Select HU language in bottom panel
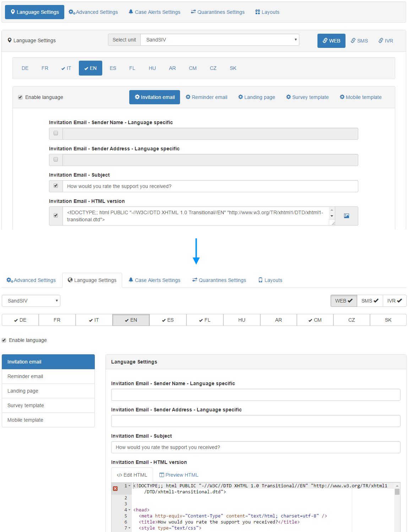The height and width of the screenshot is (532, 408). pyautogui.click(x=242, y=320)
